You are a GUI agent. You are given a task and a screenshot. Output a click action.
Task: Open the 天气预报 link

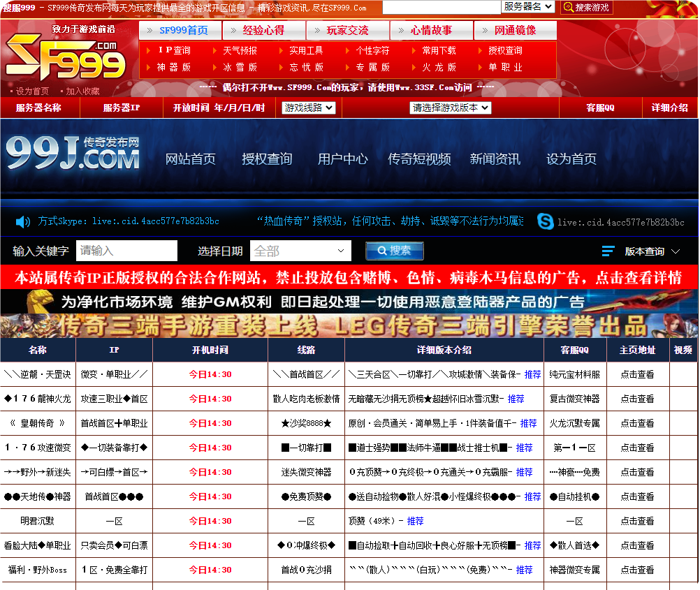point(240,51)
